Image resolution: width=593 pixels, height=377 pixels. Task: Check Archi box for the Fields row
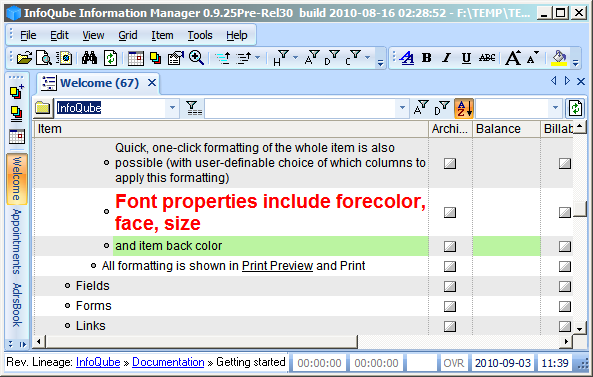pos(450,286)
